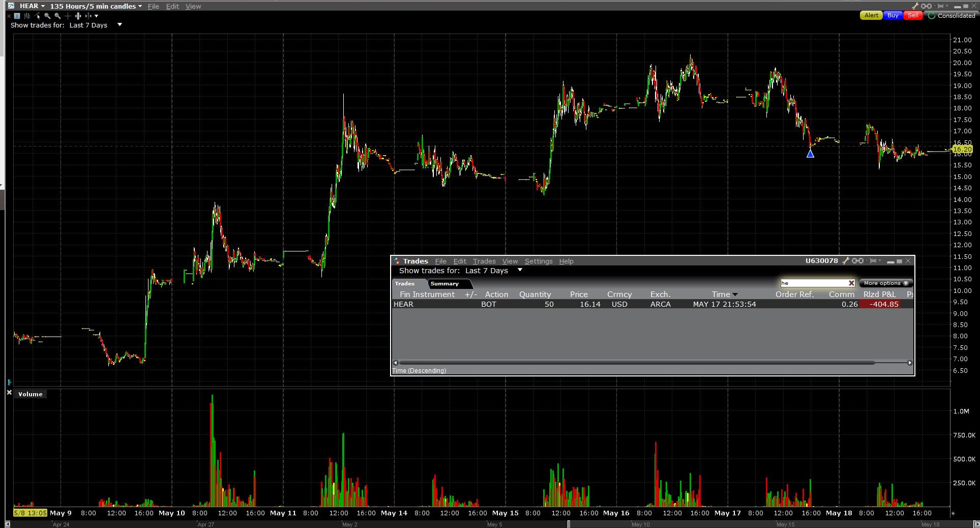Click the zoom-in magnifier in chart toolbar
Screen dimensions: 980x528
[x=47, y=16]
